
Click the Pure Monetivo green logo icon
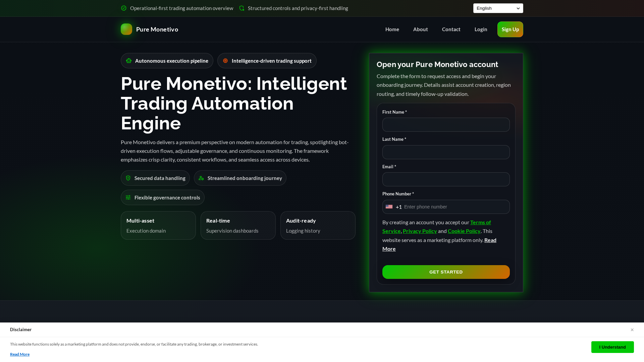tap(126, 29)
